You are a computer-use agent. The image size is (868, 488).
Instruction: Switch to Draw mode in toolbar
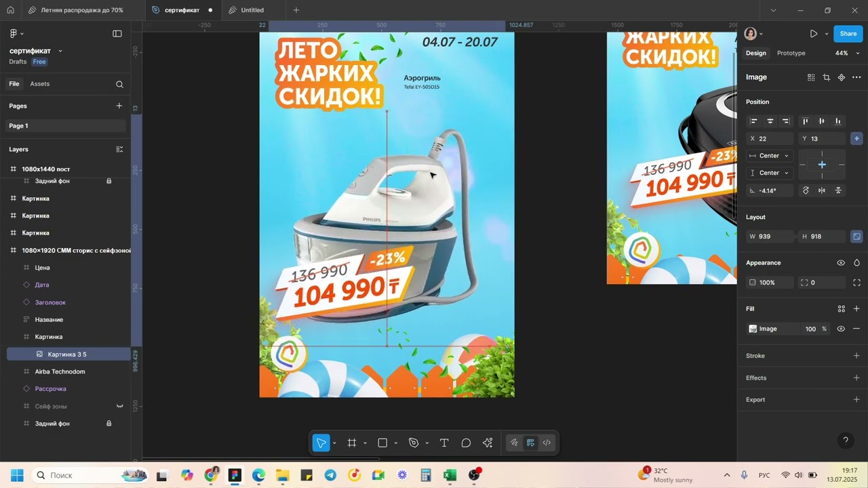coord(514,443)
